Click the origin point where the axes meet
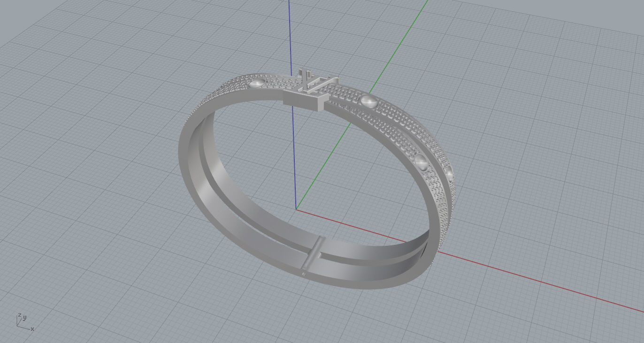The image size is (644, 343). tap(296, 209)
